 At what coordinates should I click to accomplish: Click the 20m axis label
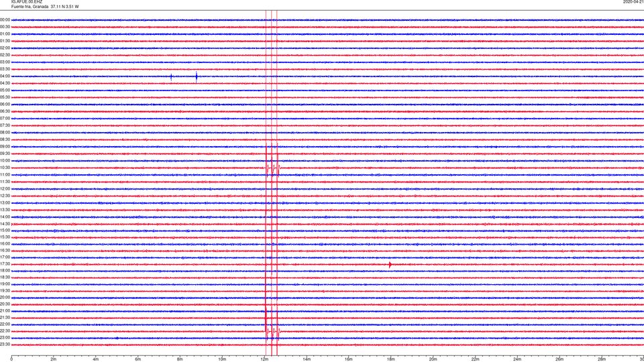click(x=433, y=359)
